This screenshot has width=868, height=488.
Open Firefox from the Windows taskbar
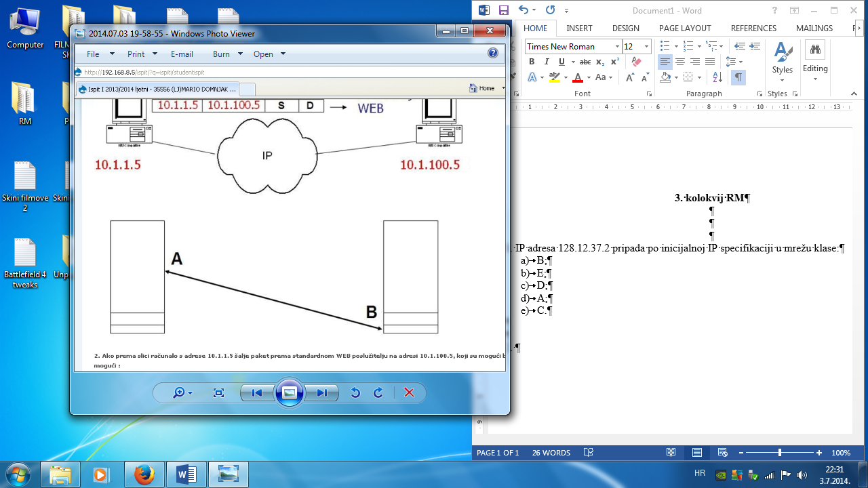144,474
